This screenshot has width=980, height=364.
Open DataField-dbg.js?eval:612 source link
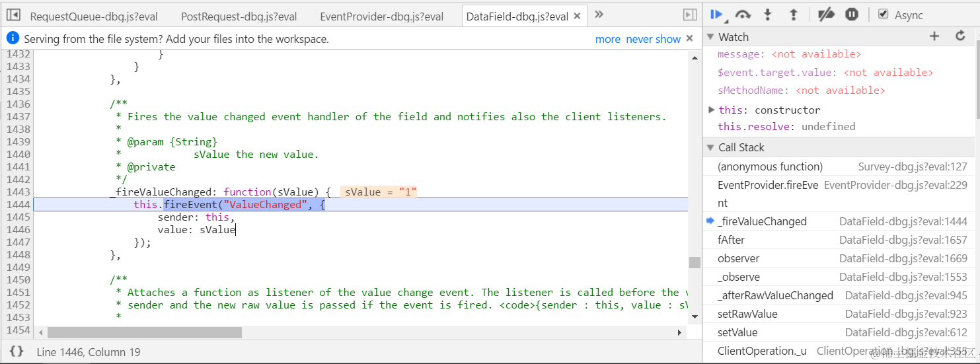[x=906, y=332]
